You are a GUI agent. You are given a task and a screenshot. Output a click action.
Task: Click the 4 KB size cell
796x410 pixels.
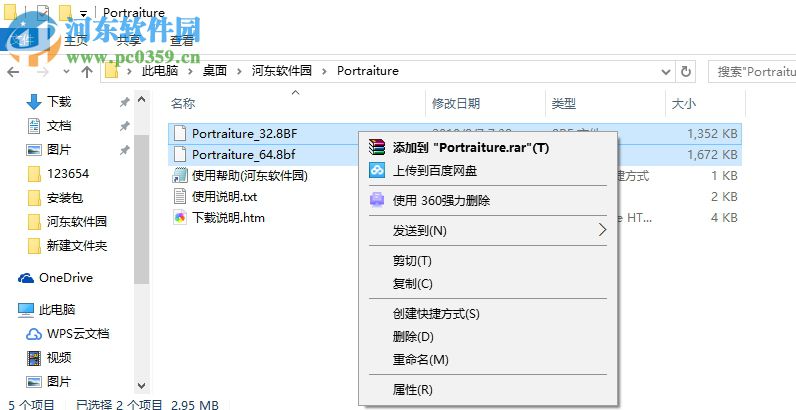coord(724,218)
